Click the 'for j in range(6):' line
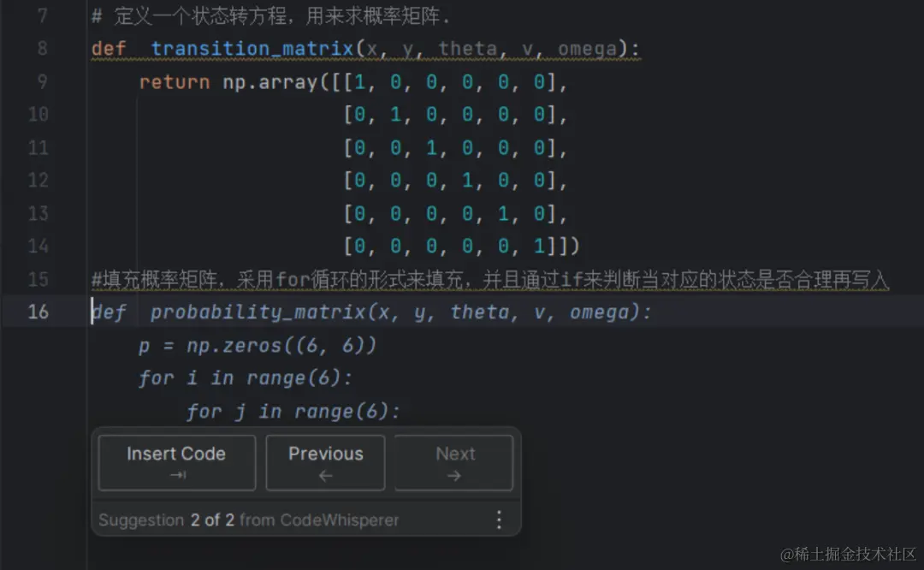924x570 pixels. pyautogui.click(x=293, y=411)
